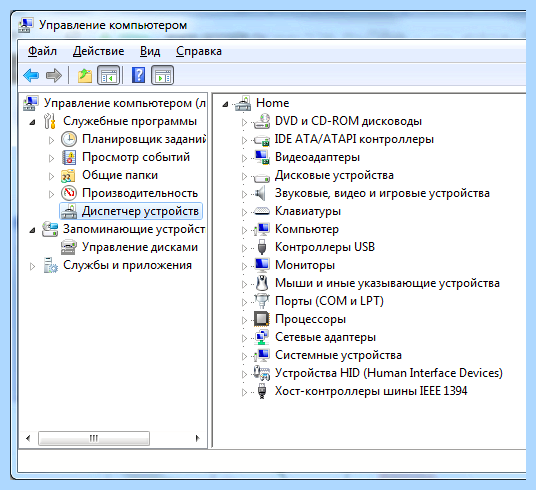Click the Task Scheduler clock icon
The height and width of the screenshot is (490, 536).
point(69,139)
